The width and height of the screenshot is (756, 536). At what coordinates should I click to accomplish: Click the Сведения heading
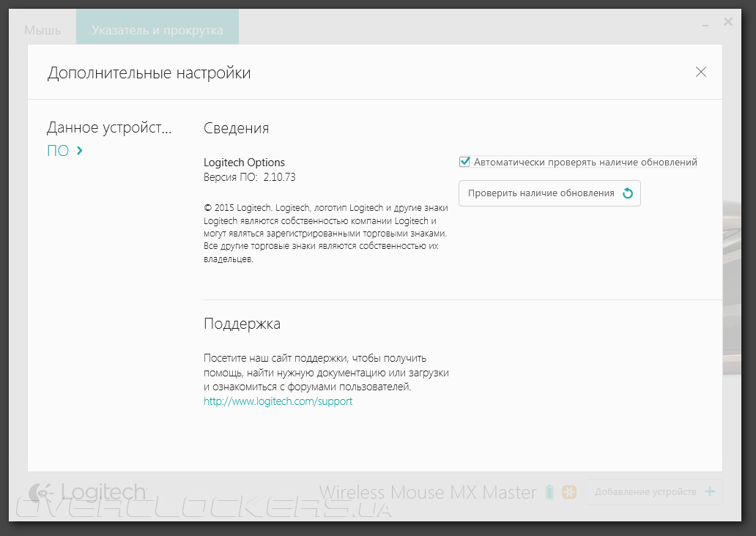236,128
